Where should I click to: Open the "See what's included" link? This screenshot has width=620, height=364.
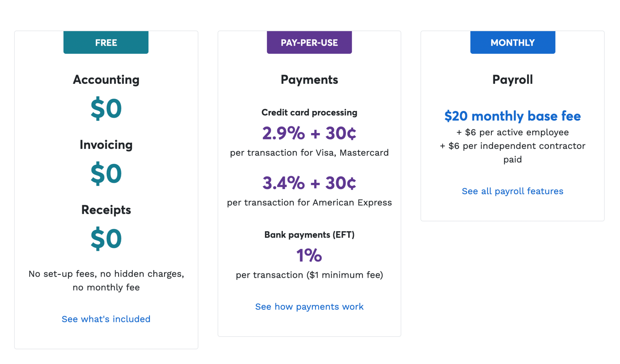pyautogui.click(x=106, y=319)
